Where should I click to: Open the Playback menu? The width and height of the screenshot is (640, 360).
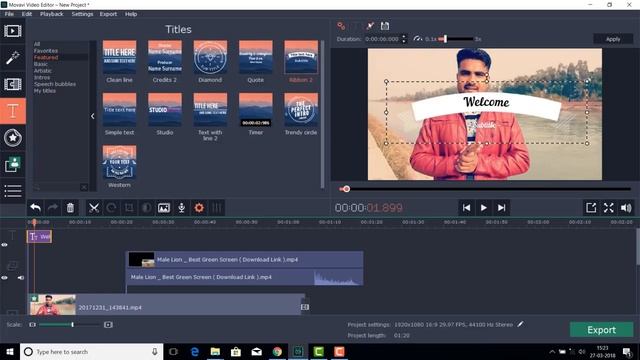point(51,14)
